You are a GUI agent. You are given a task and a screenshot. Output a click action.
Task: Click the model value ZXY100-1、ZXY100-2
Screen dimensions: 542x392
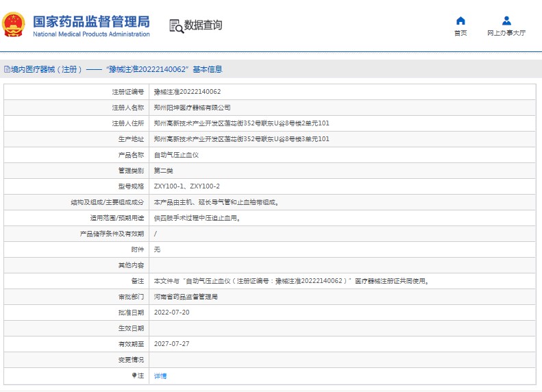coord(186,186)
